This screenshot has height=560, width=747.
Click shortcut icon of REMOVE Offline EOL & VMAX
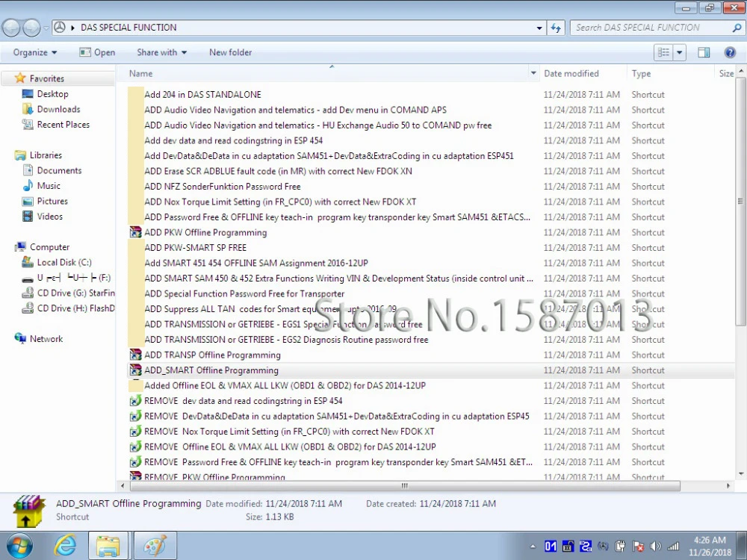[136, 447]
